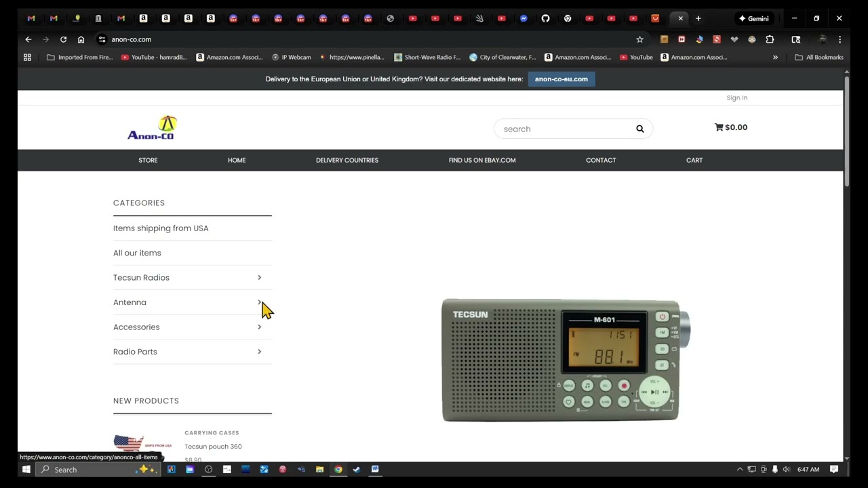Open the Chrome three-dot menu
The height and width of the screenshot is (488, 868).
click(840, 39)
